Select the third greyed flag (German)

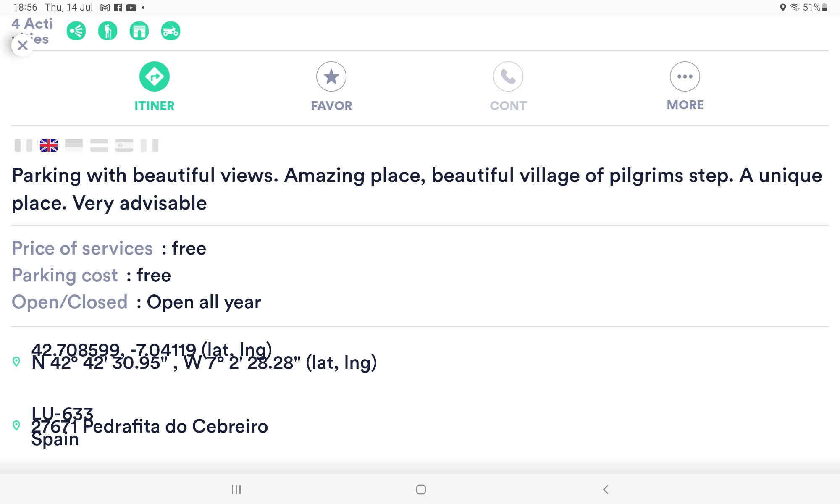(74, 145)
